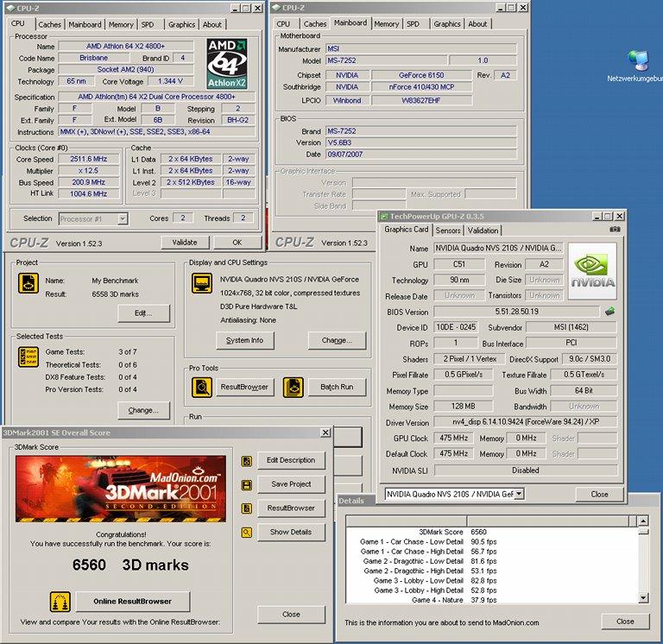This screenshot has height=644, width=663.
Task: Click the magnifier icon beside Show Details
Action: (x=247, y=533)
